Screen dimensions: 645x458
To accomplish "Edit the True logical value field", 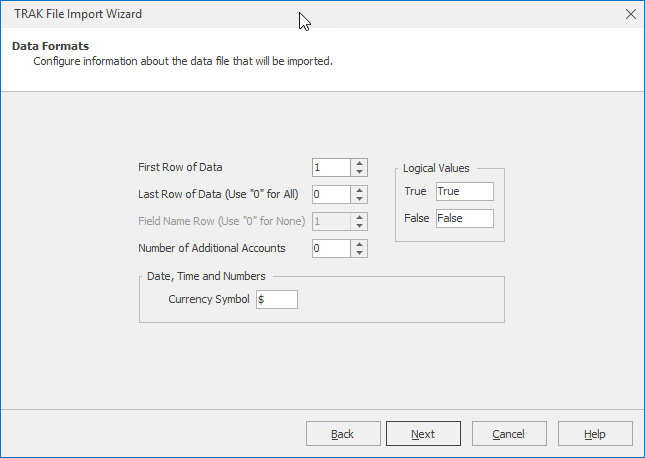I will pyautogui.click(x=464, y=191).
